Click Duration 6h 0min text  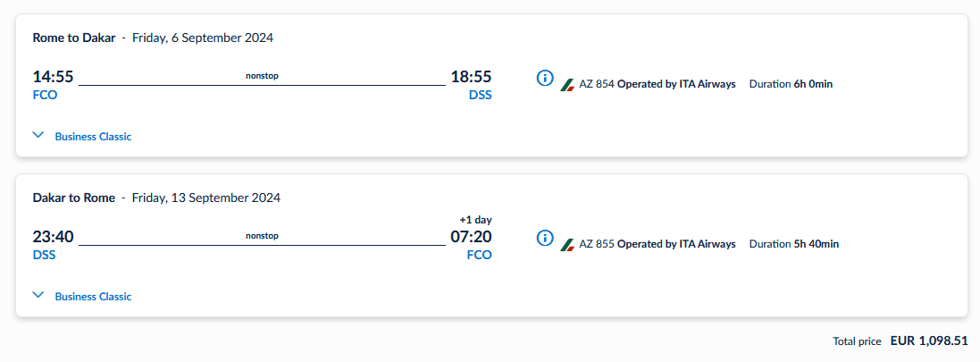point(791,84)
